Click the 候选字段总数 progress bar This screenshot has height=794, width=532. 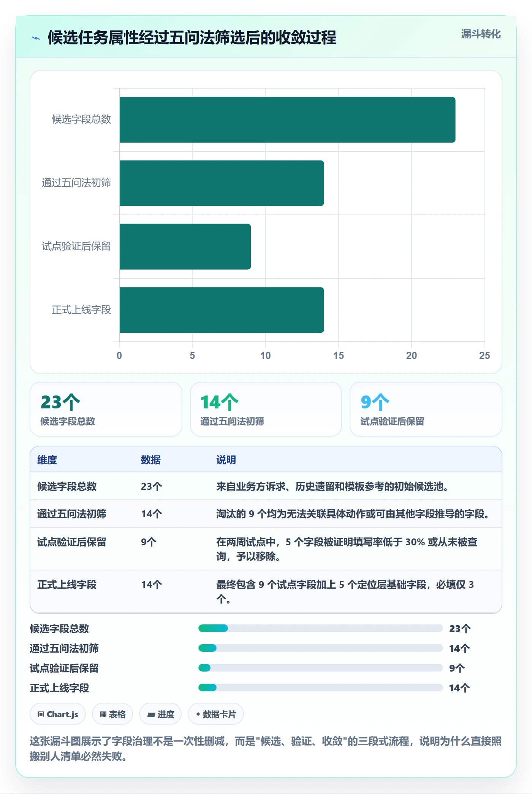click(x=321, y=628)
